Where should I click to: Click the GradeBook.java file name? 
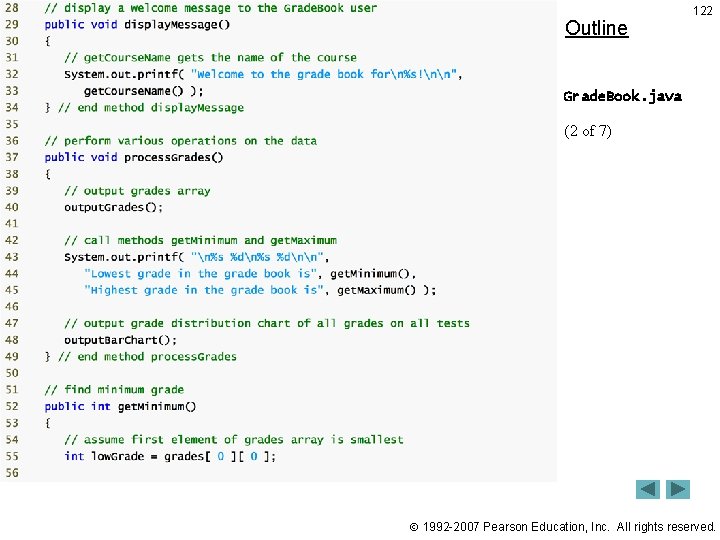622,96
